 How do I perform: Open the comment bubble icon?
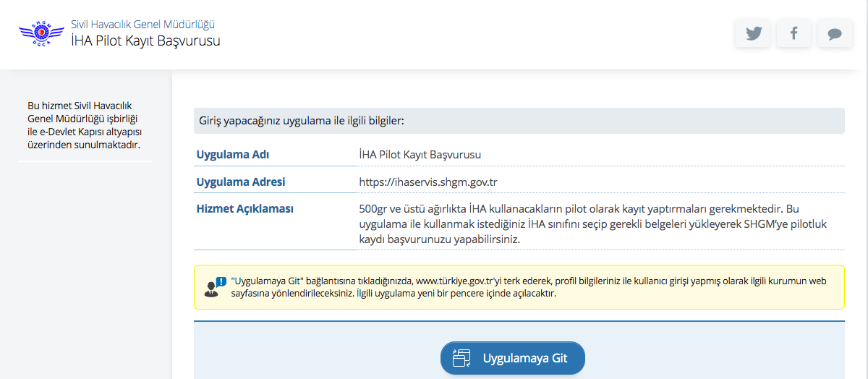coord(835,33)
